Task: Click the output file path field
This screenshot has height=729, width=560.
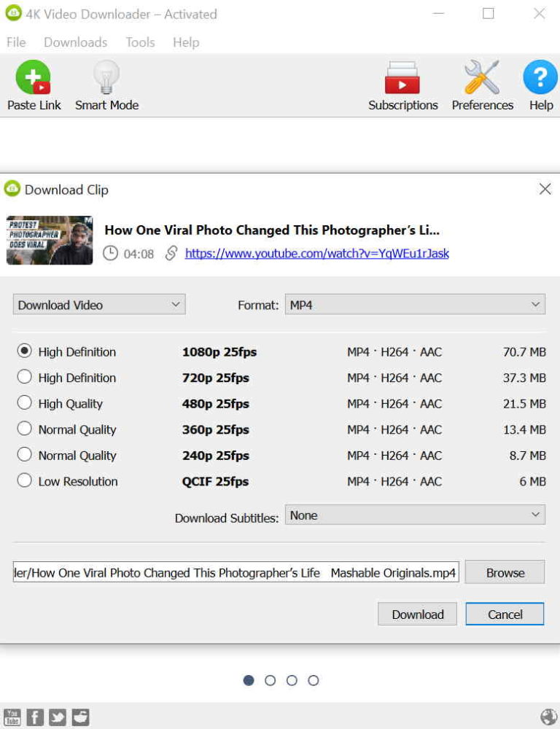Action: [x=236, y=572]
